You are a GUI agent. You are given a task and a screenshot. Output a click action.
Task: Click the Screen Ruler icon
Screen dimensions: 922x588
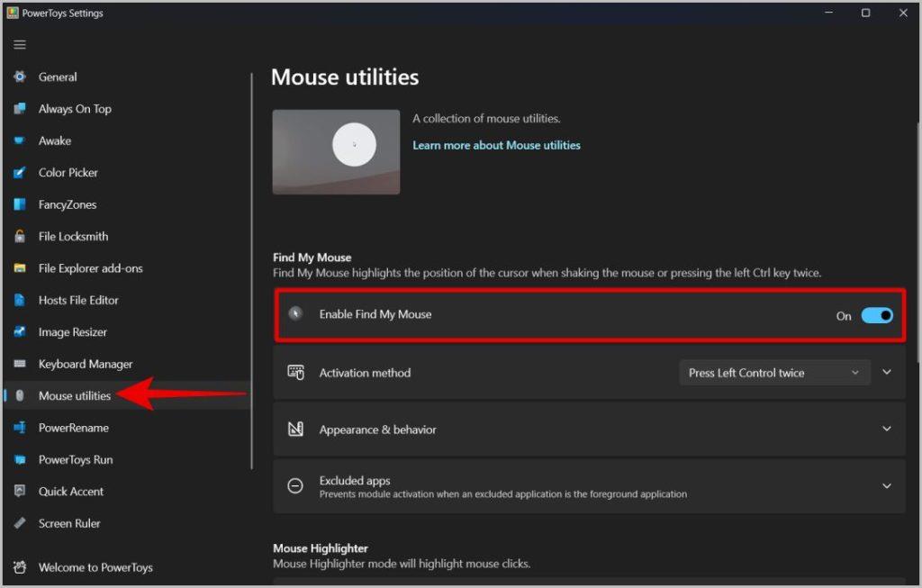click(x=20, y=523)
